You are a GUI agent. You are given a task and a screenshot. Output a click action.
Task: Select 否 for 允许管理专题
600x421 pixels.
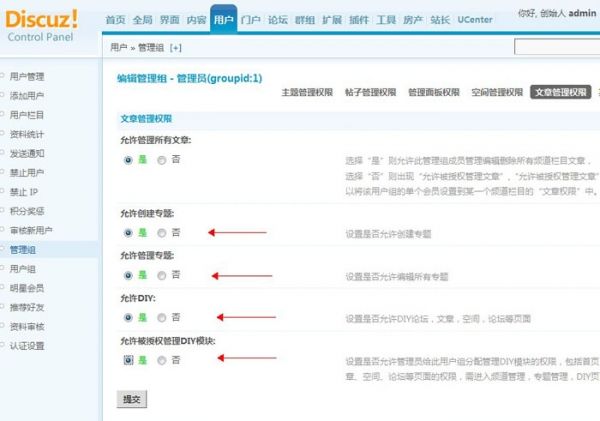162,274
